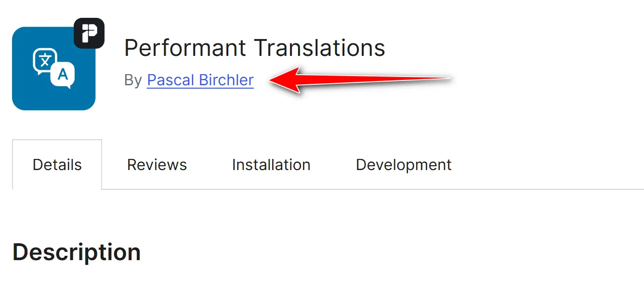Click the Performant Translations title text
This screenshot has height=290, width=644.
tap(255, 47)
